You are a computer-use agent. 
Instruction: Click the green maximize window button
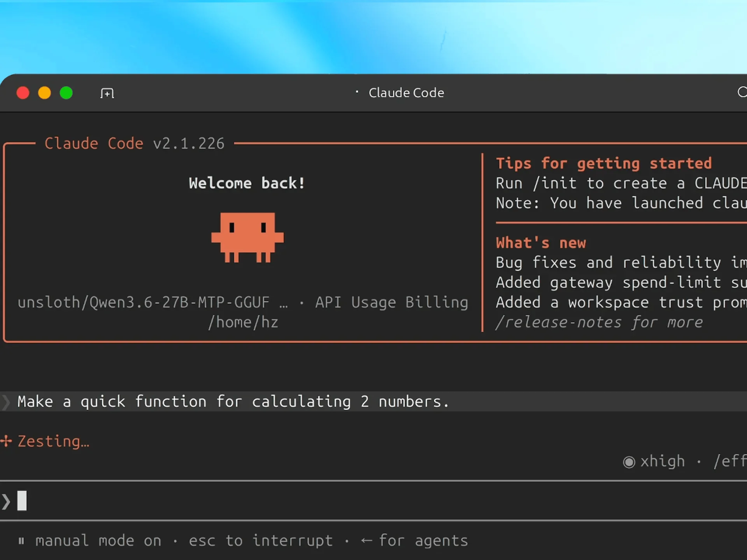[x=66, y=93]
